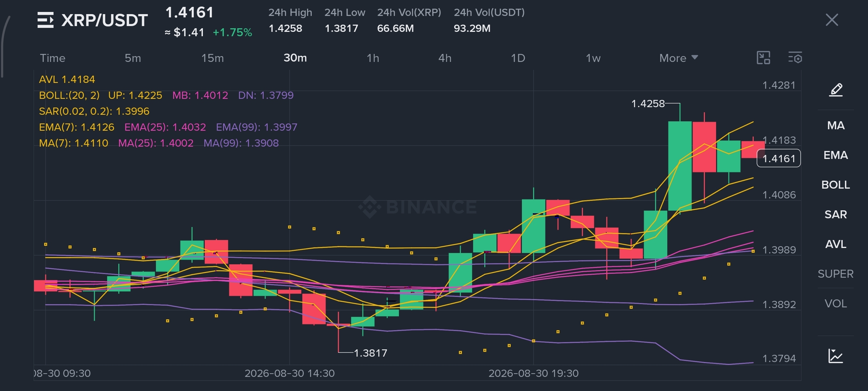Toggle the AVL indicator

(836, 244)
